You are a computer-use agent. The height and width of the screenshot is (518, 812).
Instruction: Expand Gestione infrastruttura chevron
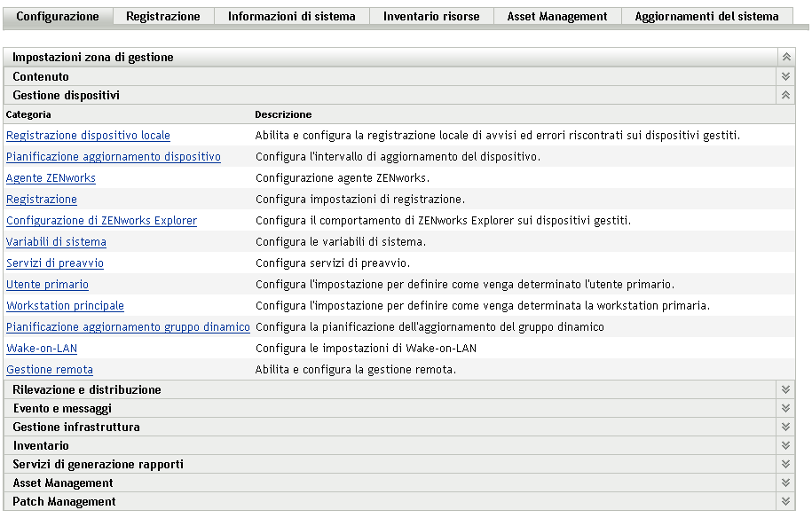pos(785,427)
